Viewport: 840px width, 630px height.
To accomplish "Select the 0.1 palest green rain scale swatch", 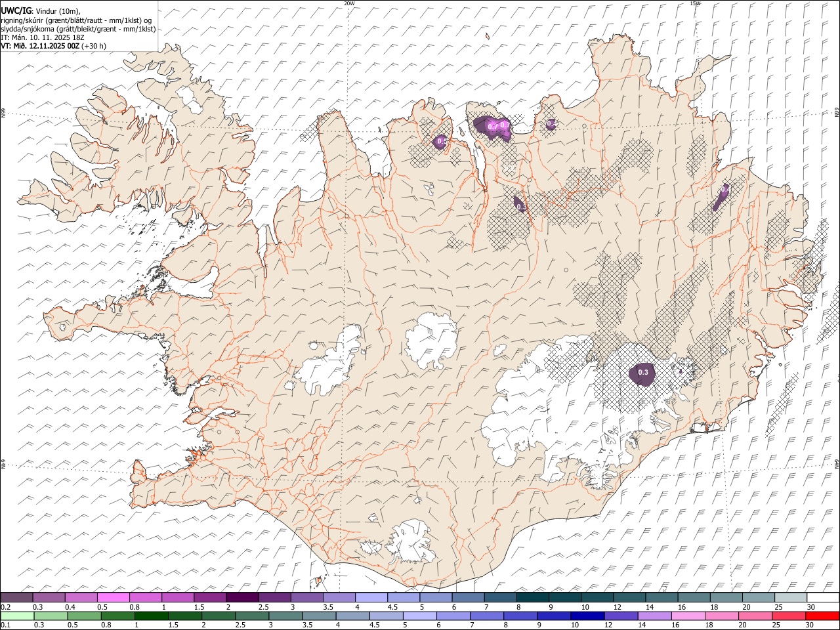I will coord(17,616).
